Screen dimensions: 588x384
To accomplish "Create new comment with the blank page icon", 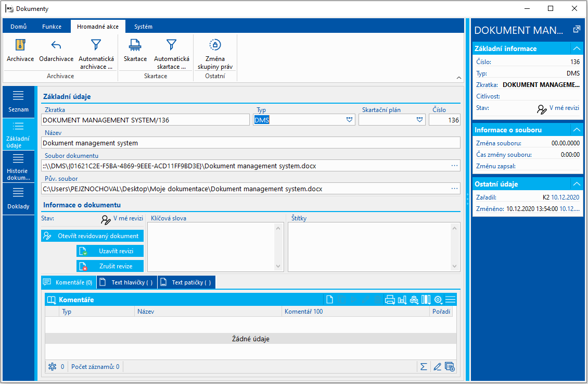I will [x=329, y=300].
